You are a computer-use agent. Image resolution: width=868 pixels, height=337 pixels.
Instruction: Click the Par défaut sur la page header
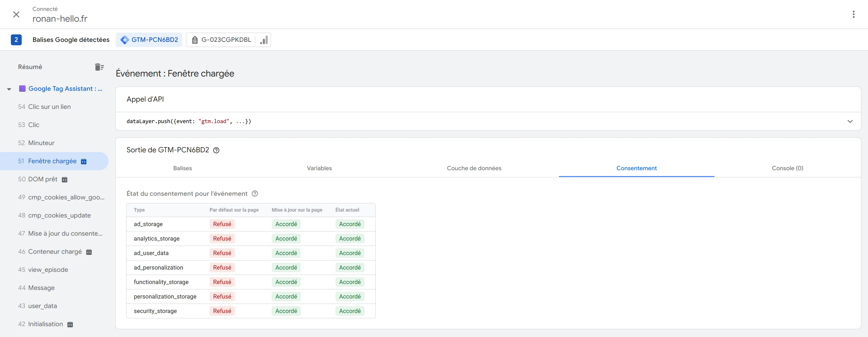234,210
